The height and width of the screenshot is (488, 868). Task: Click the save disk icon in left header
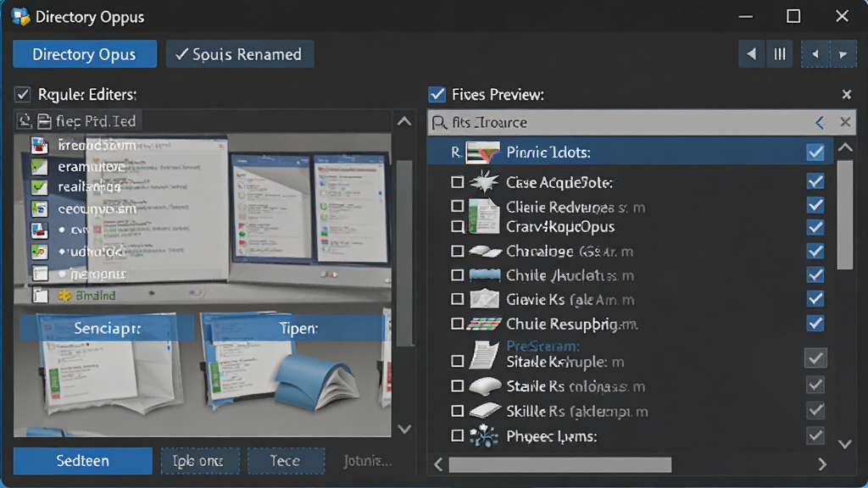(x=44, y=121)
